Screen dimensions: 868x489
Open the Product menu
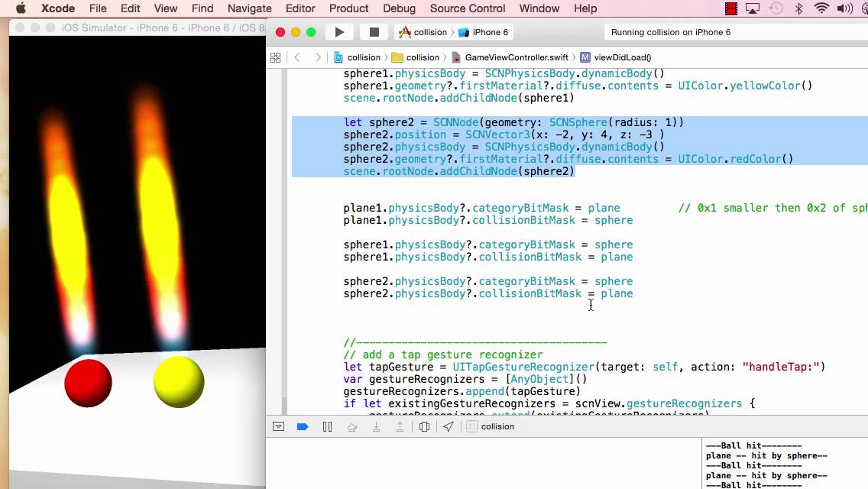[x=348, y=8]
